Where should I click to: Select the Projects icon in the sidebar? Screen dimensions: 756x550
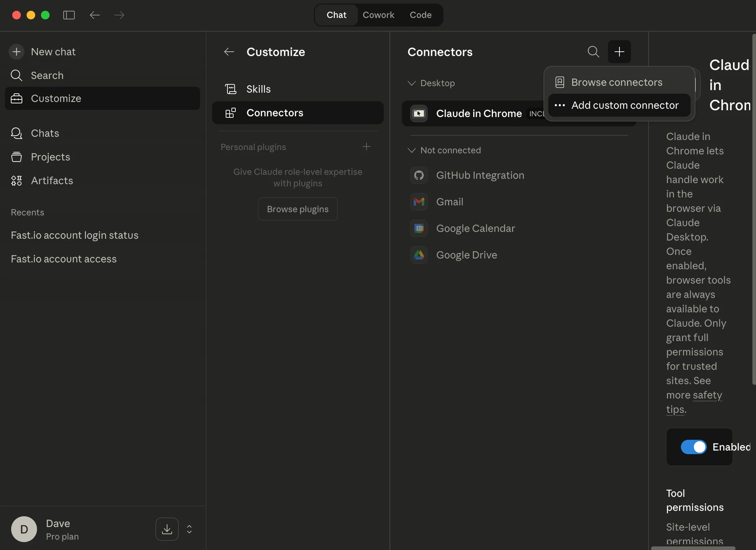[x=17, y=157]
